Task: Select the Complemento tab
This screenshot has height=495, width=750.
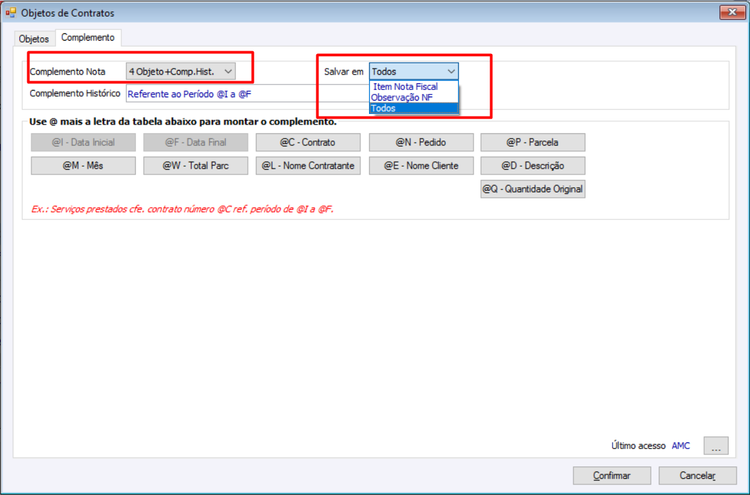Action: coord(88,37)
